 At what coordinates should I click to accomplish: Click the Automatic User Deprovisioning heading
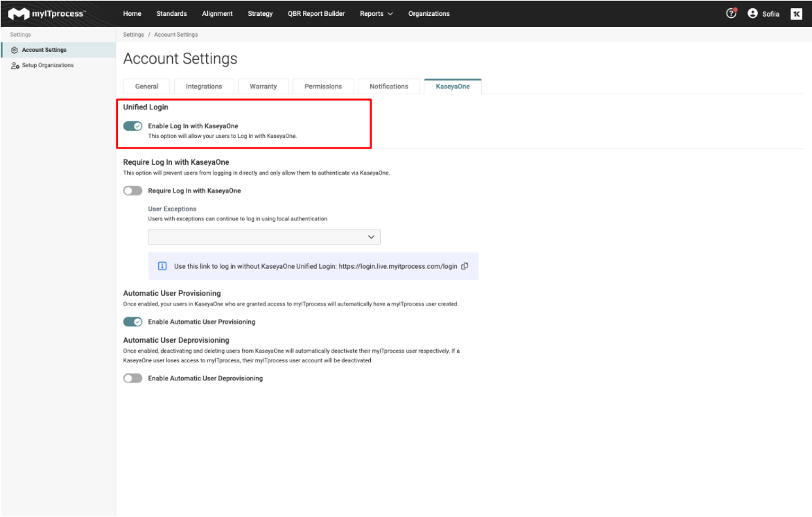(176, 340)
